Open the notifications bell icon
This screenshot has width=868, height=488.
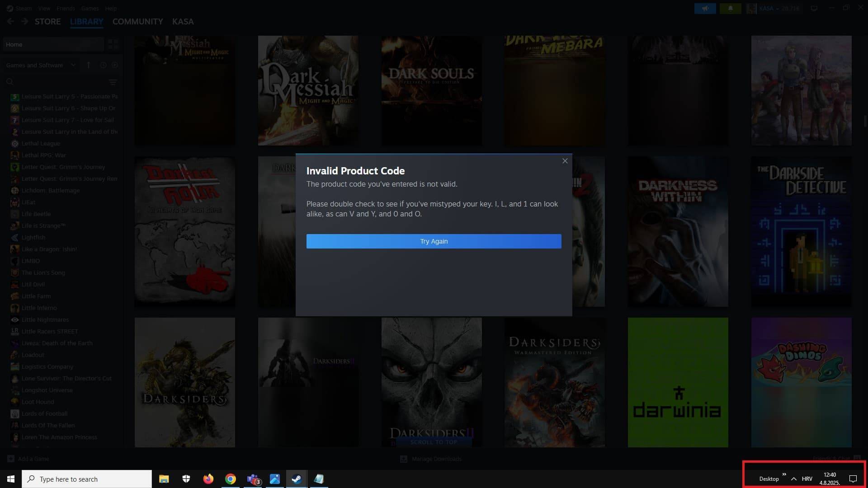click(x=730, y=9)
